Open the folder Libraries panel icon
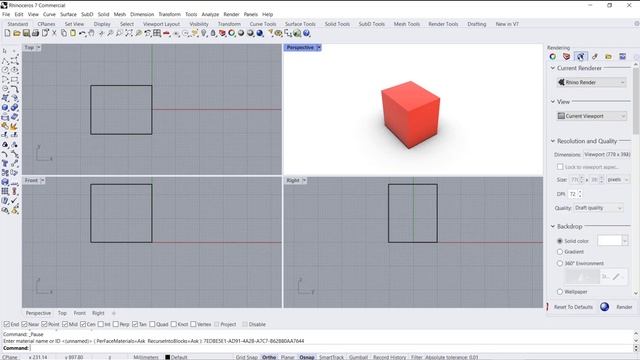 pyautogui.click(x=608, y=57)
